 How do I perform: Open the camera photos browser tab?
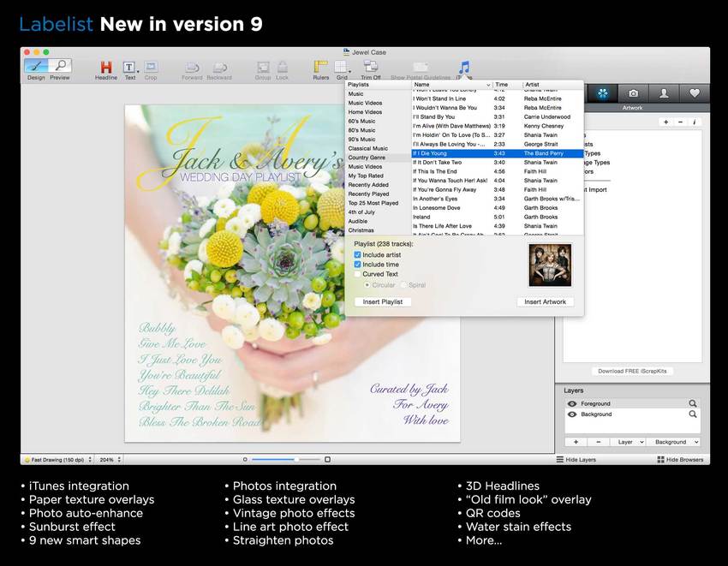tap(633, 93)
